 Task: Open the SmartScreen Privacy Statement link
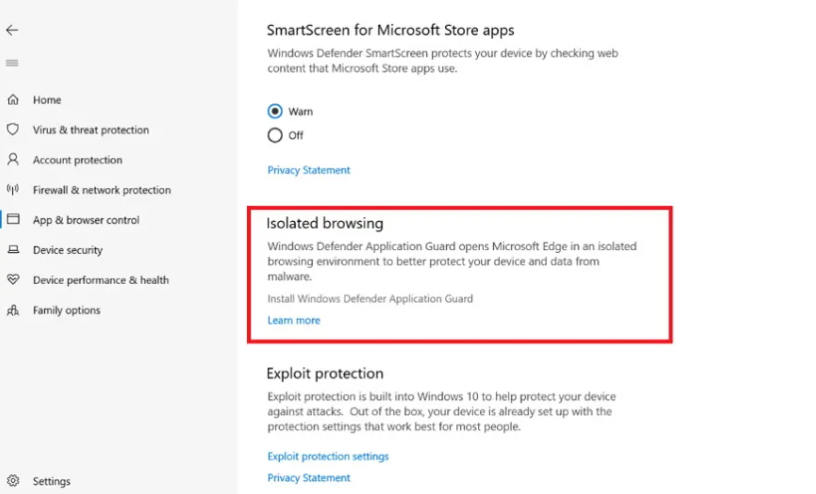pyautogui.click(x=309, y=170)
